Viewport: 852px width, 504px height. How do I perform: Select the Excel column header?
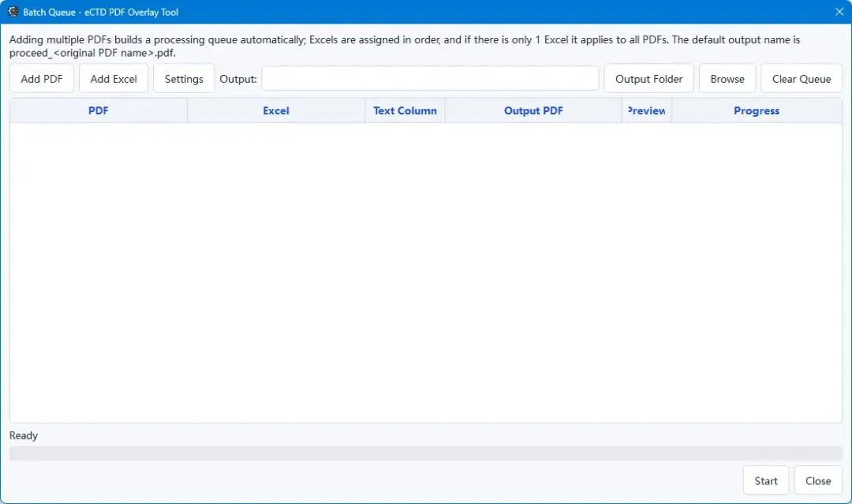click(276, 110)
